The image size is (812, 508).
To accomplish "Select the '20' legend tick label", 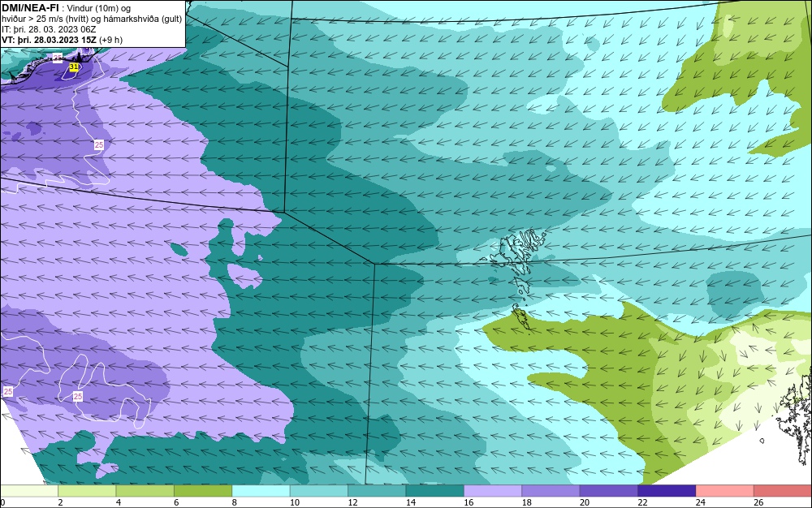I will [585, 502].
